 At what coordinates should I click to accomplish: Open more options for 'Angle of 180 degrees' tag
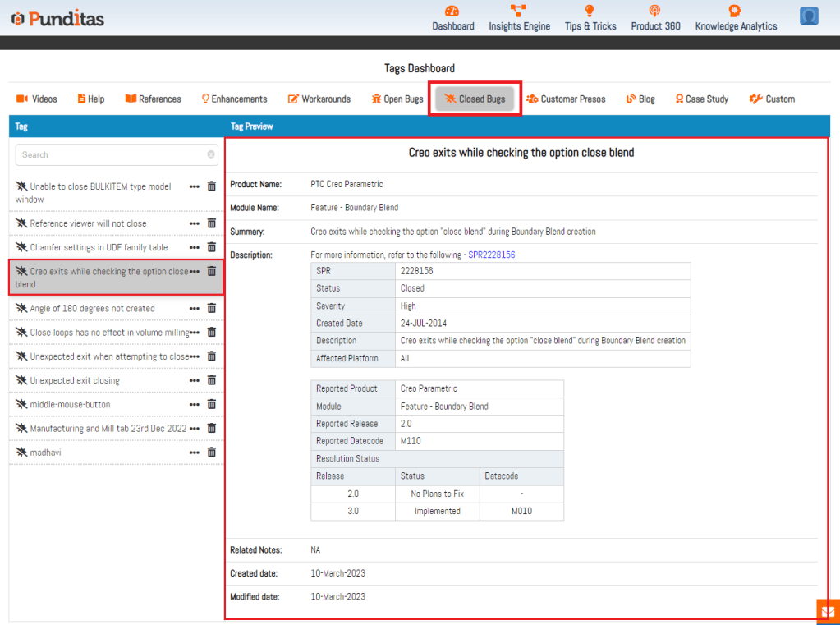click(195, 309)
